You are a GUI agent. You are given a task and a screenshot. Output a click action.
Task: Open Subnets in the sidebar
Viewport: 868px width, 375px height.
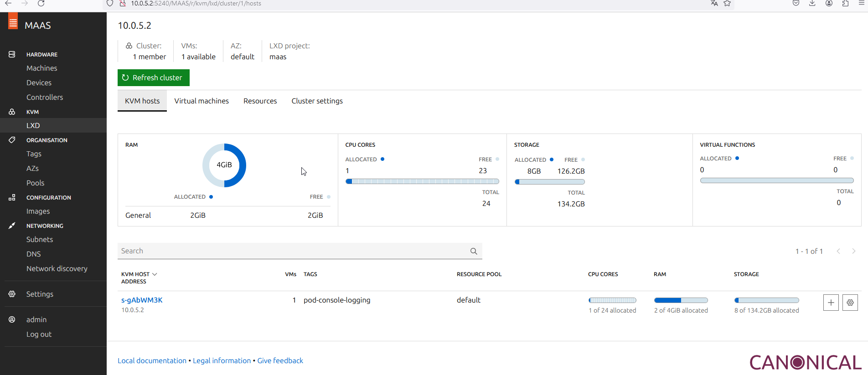point(40,239)
